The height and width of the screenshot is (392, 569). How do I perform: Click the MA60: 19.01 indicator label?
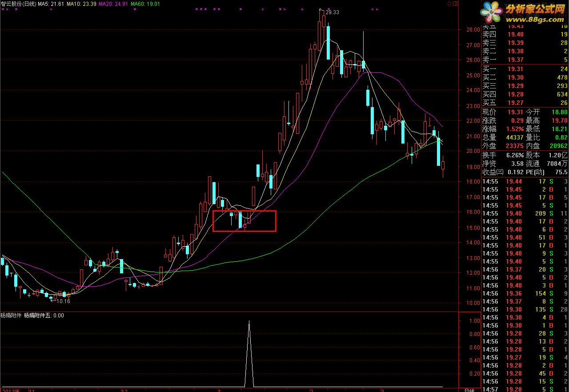pos(145,4)
